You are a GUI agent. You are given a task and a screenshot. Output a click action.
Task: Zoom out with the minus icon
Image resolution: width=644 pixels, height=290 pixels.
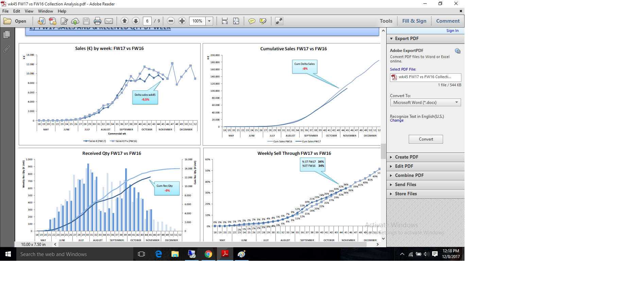click(x=171, y=21)
